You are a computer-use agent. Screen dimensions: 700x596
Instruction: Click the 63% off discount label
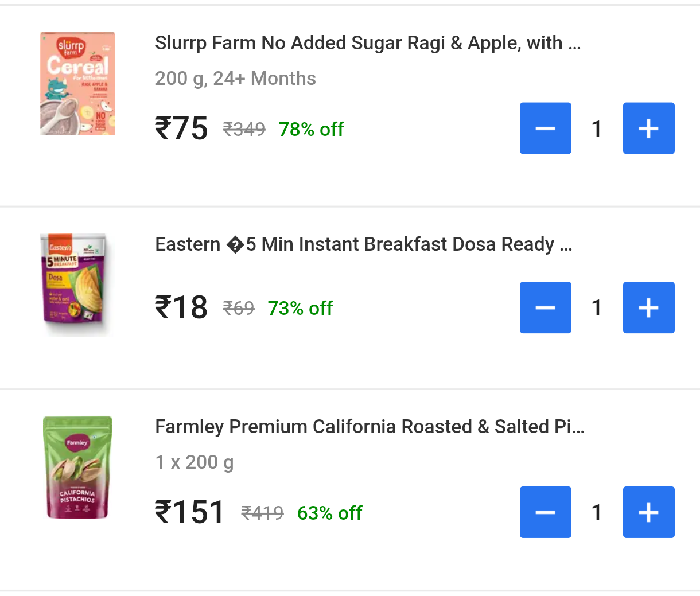[x=329, y=513]
